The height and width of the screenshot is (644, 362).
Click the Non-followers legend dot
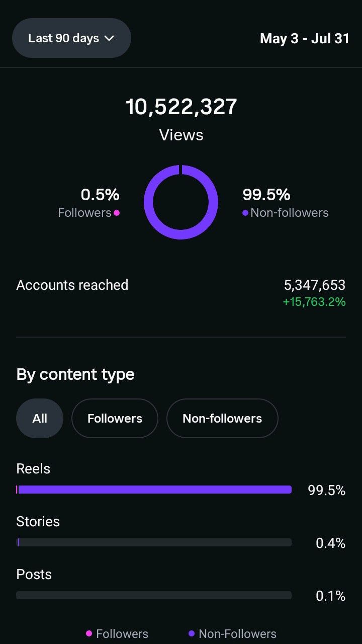[245, 213]
